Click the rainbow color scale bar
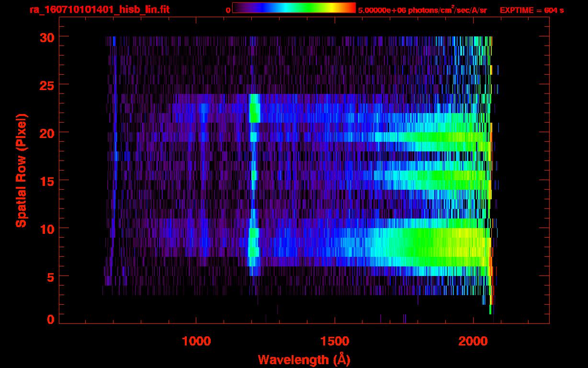The width and height of the screenshot is (588, 368). [x=294, y=8]
